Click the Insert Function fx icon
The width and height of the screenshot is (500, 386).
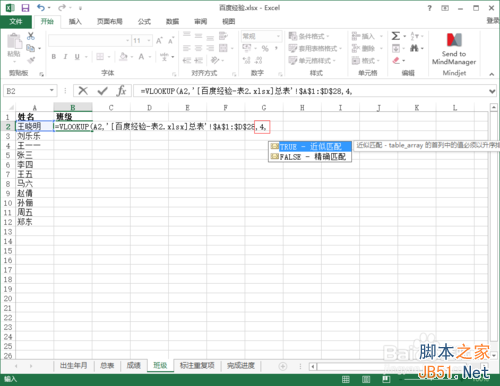tap(121, 91)
